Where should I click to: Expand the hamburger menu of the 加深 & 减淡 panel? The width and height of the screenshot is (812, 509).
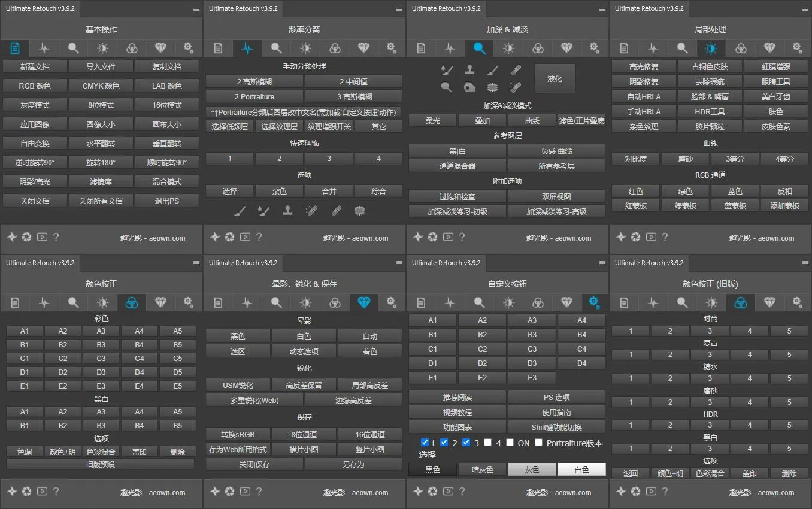pyautogui.click(x=602, y=9)
